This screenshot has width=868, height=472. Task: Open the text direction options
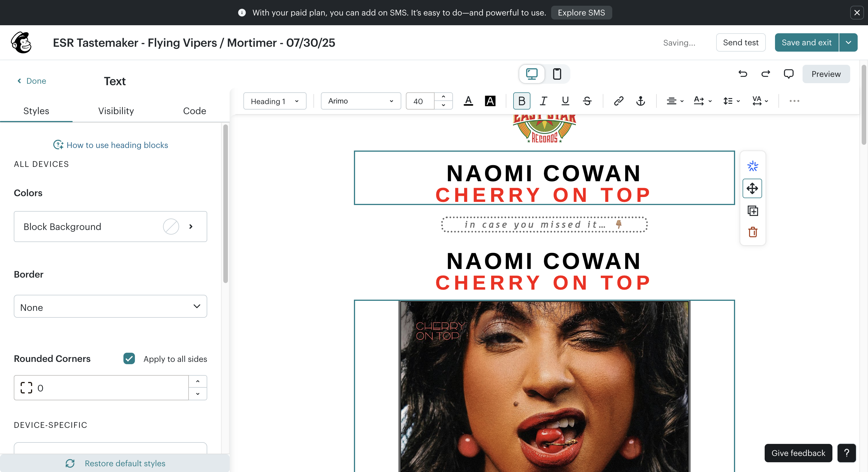pyautogui.click(x=703, y=101)
